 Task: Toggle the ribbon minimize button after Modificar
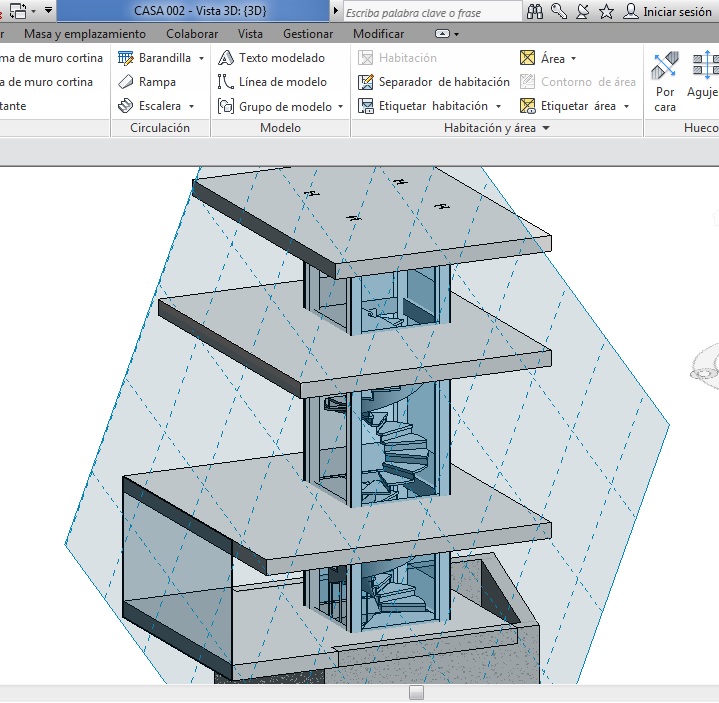442,34
